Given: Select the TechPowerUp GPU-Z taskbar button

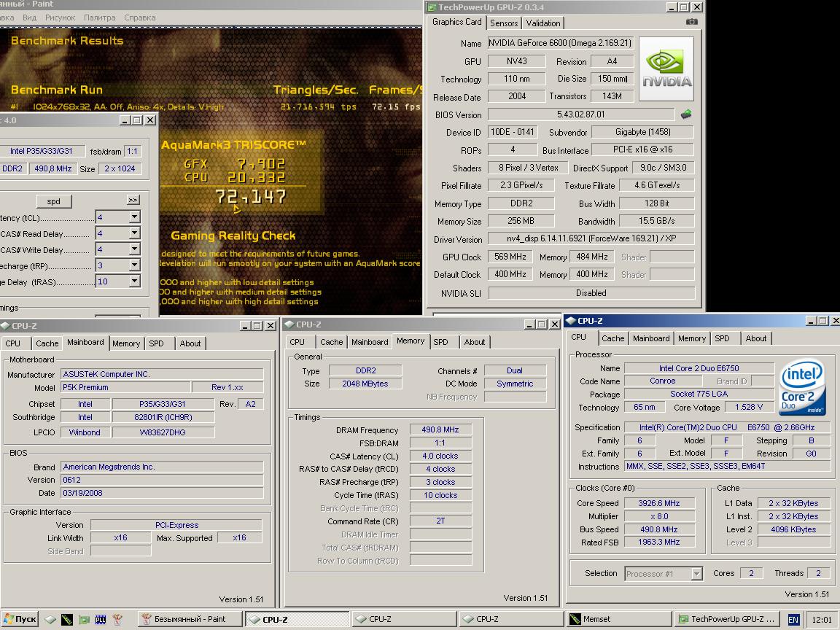Looking at the screenshot, I should 726,619.
